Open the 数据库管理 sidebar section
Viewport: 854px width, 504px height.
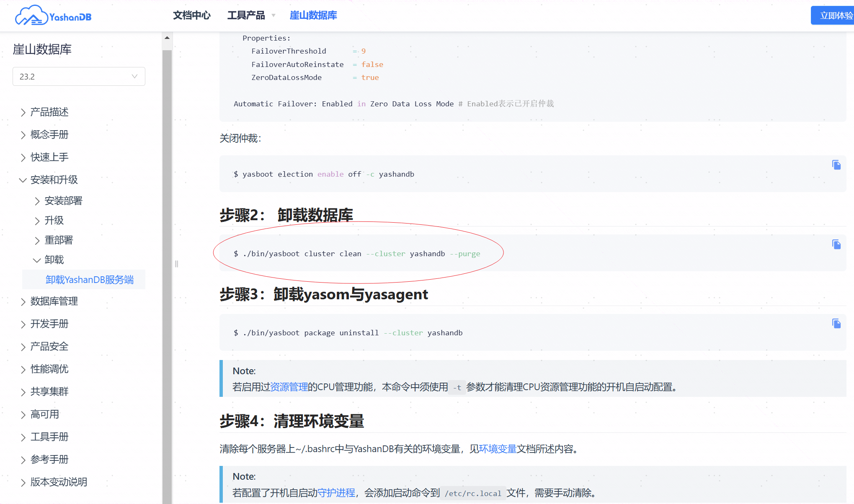point(54,301)
